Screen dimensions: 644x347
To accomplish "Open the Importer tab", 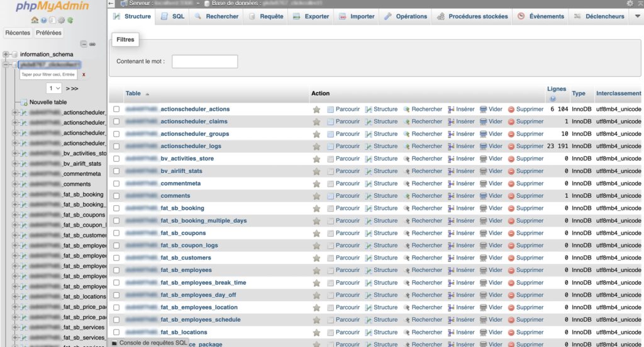I will [x=357, y=16].
